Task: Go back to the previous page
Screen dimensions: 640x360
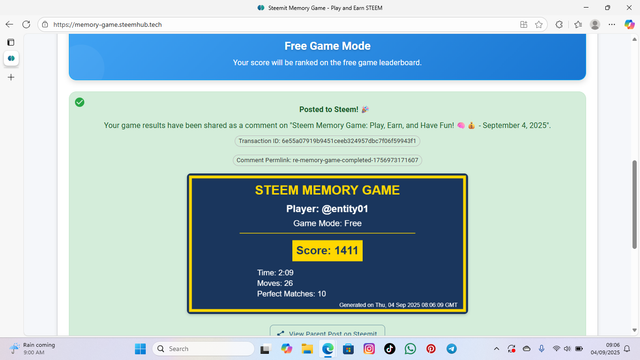Action: tap(9, 24)
